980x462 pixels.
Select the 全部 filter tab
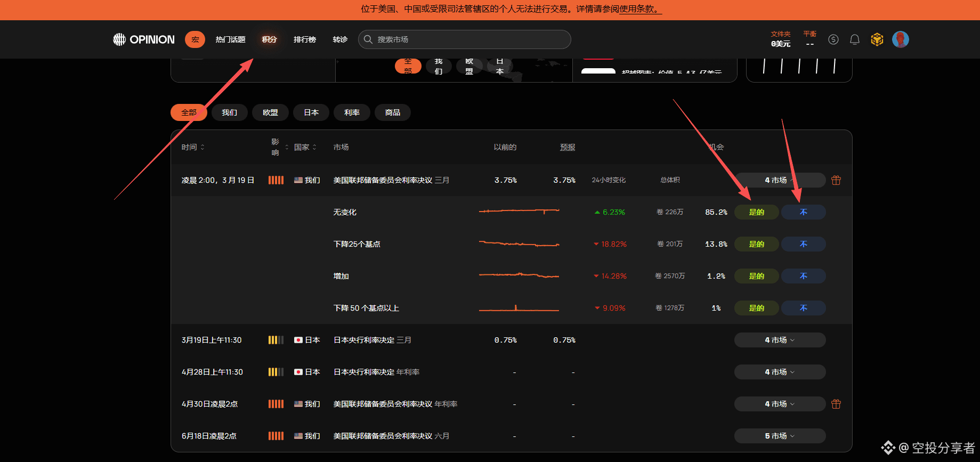pyautogui.click(x=189, y=112)
